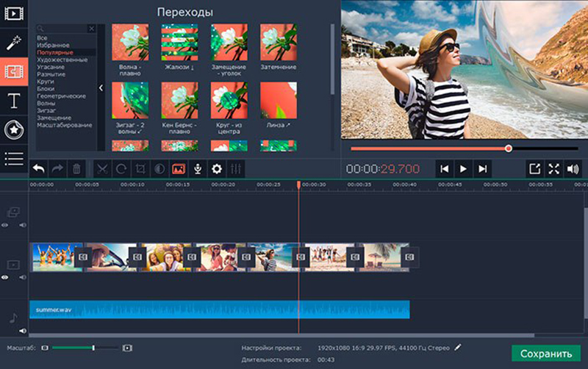This screenshot has height=369, width=588.
Task: Select the Затемнение transition thumbnail
Action: (279, 43)
